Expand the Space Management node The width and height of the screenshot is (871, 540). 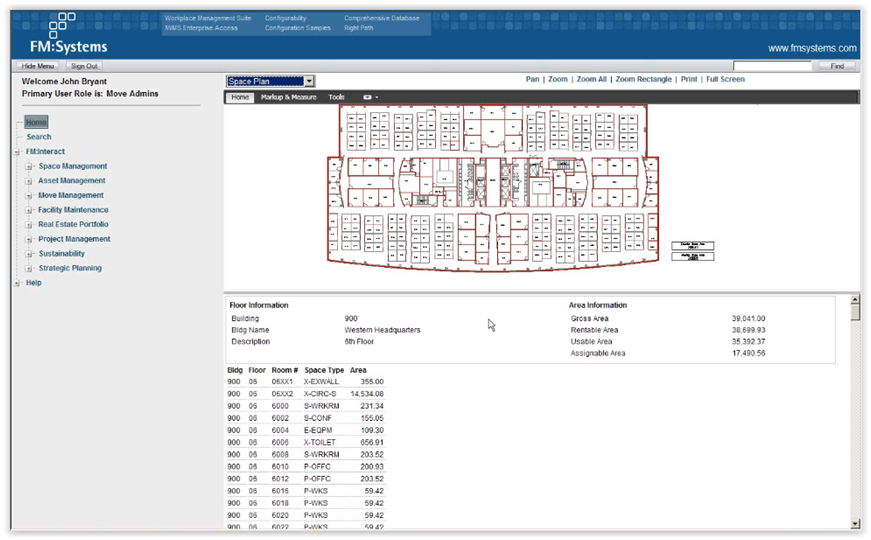(x=29, y=166)
